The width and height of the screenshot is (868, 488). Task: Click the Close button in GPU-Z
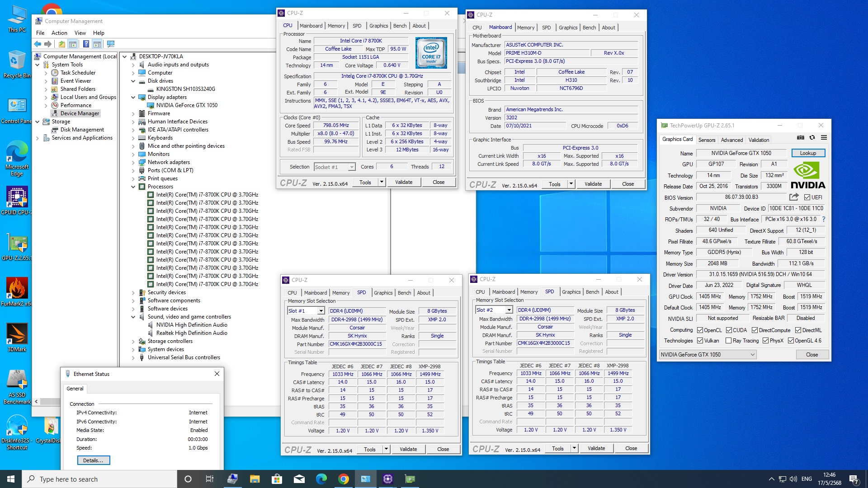(812, 355)
